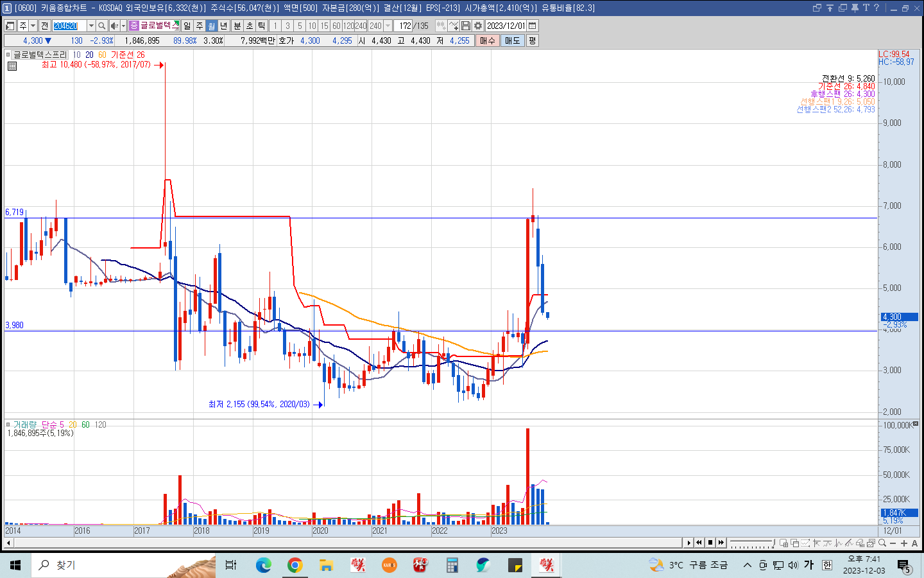
Task: Open the help question mark icon
Action: coord(877,8)
